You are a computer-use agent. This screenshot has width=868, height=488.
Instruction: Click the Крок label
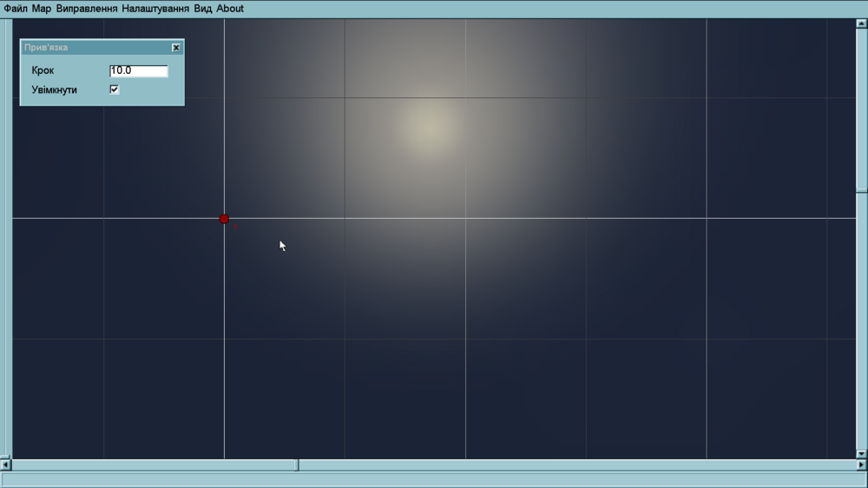point(43,70)
